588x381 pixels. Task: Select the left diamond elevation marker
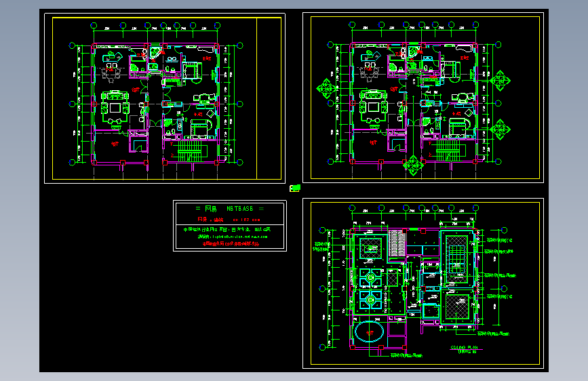(x=327, y=89)
